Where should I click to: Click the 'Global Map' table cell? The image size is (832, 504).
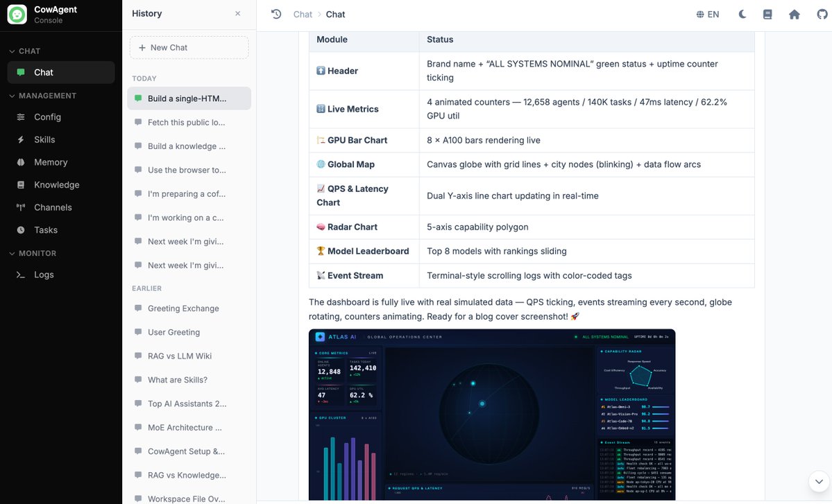[364, 165]
